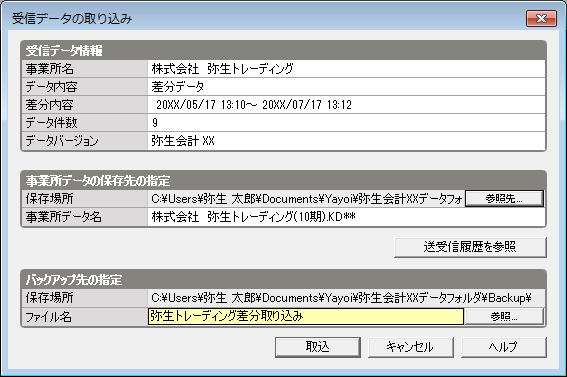Click the データ件数 value 9

pyautogui.click(x=155, y=123)
